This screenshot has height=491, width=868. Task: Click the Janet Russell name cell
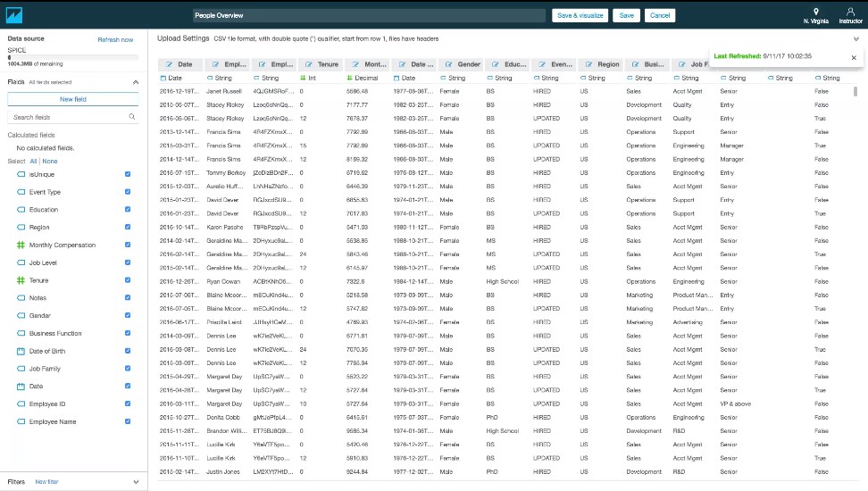tap(224, 91)
